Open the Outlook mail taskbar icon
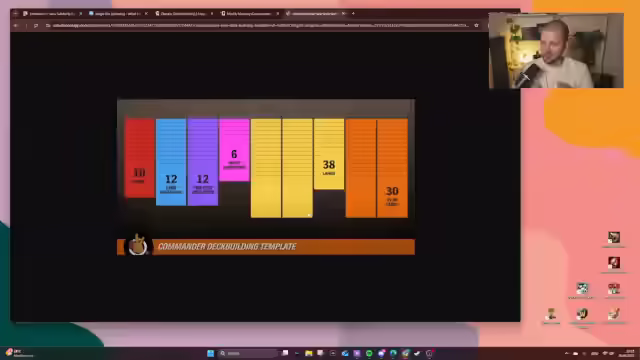The height and width of the screenshot is (360, 640). [x=345, y=353]
